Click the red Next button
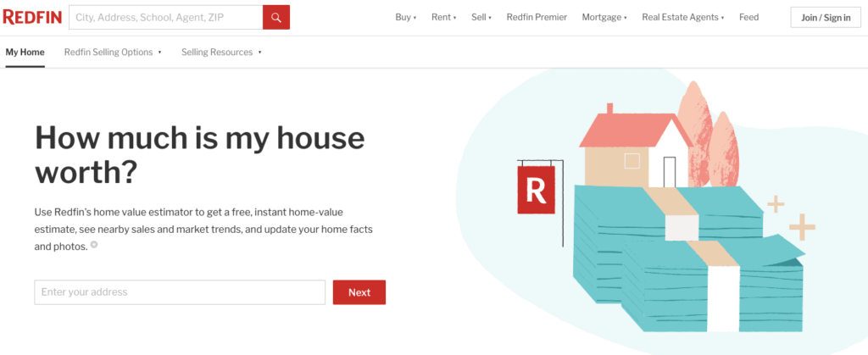 359,292
